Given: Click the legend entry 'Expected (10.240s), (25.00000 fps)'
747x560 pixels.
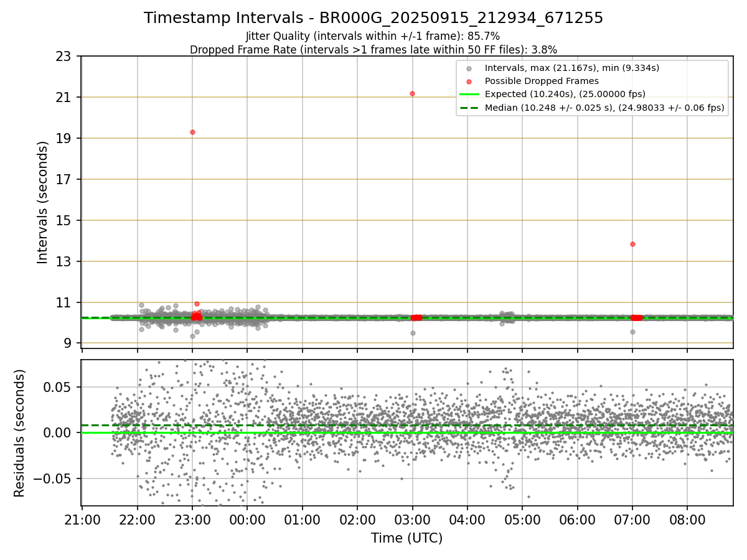Looking at the screenshot, I should pyautogui.click(x=565, y=94).
